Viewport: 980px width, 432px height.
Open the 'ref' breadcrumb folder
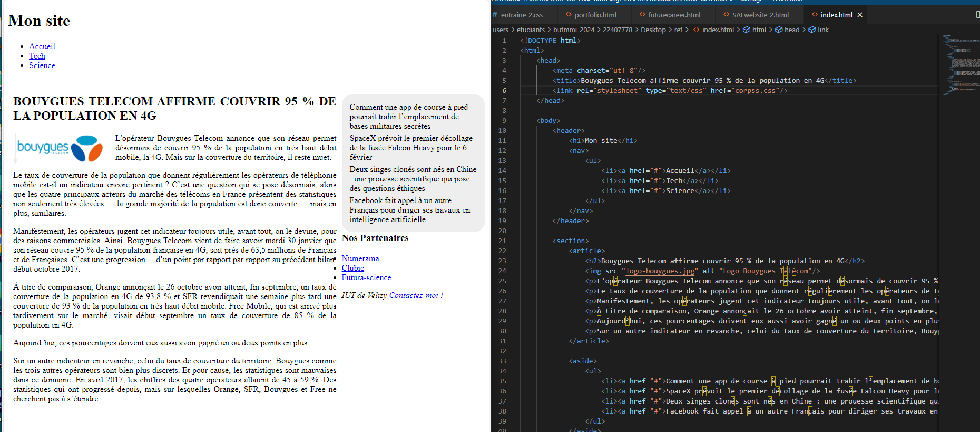[x=678, y=30]
